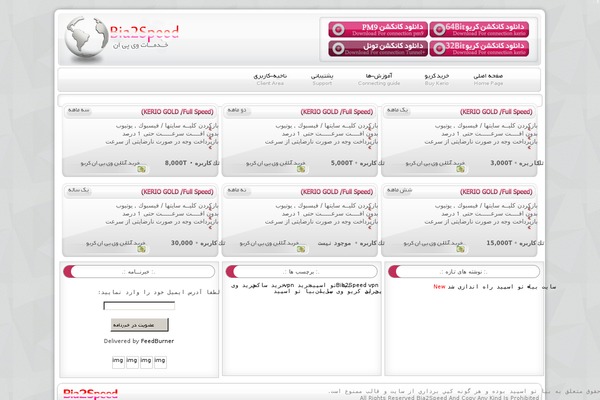This screenshot has height=400, width=600.
Task: Click the 30,000 price text
Action: (x=182, y=243)
